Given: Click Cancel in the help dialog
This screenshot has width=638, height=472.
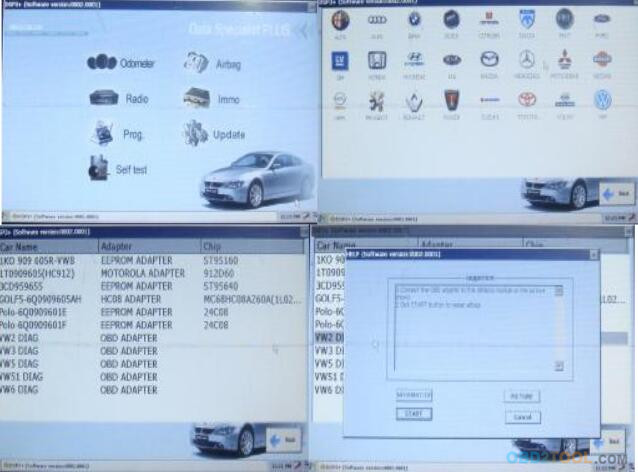Looking at the screenshot, I should point(523,417).
